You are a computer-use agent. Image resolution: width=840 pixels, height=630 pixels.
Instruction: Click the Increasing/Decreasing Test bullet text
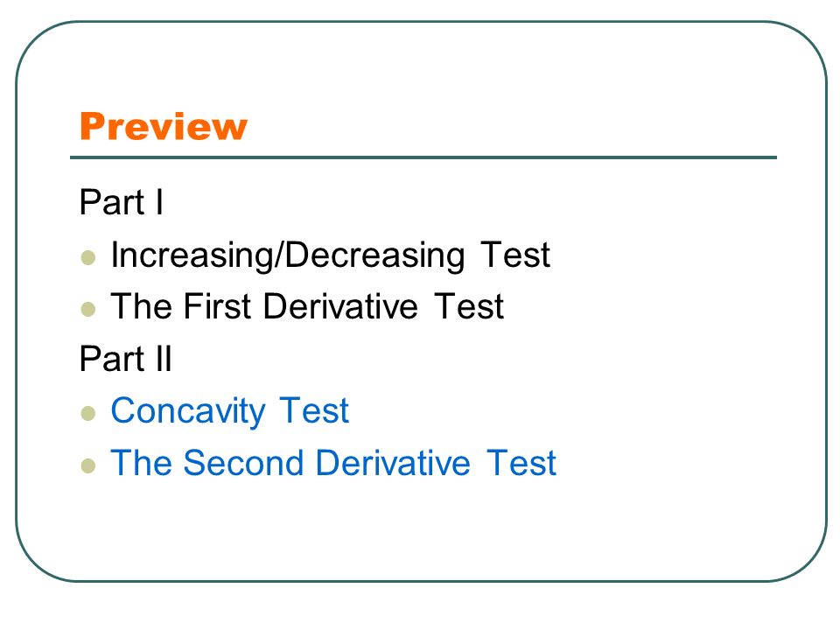(x=331, y=256)
